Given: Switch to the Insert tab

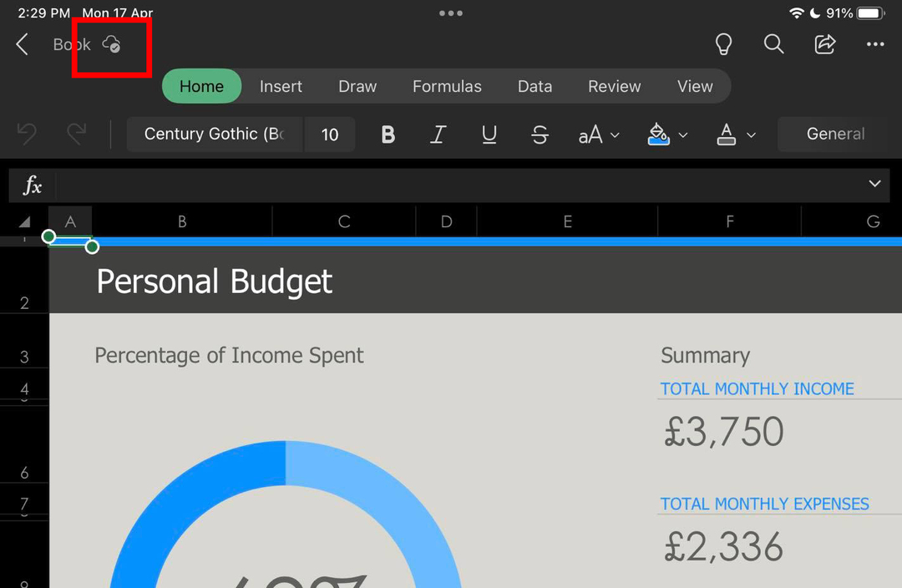Looking at the screenshot, I should point(281,86).
